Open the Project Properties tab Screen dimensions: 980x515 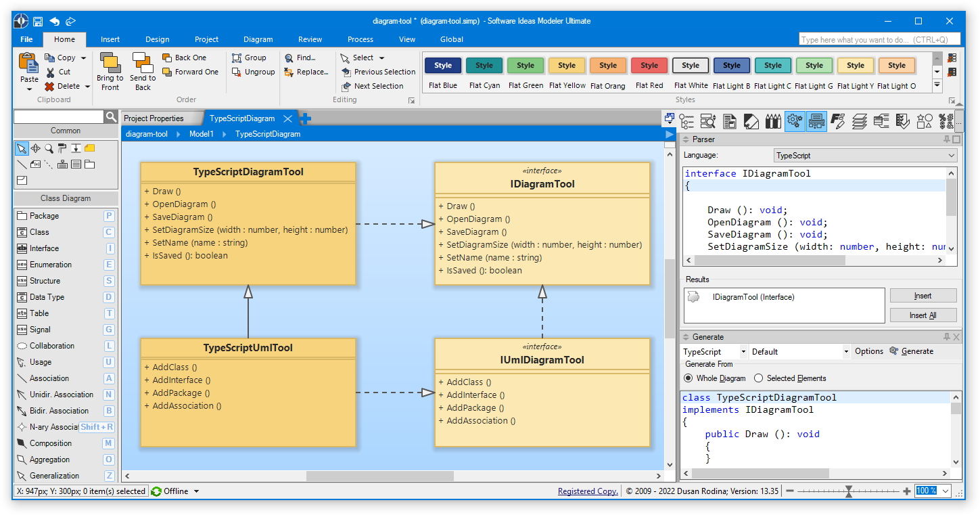pyautogui.click(x=154, y=118)
